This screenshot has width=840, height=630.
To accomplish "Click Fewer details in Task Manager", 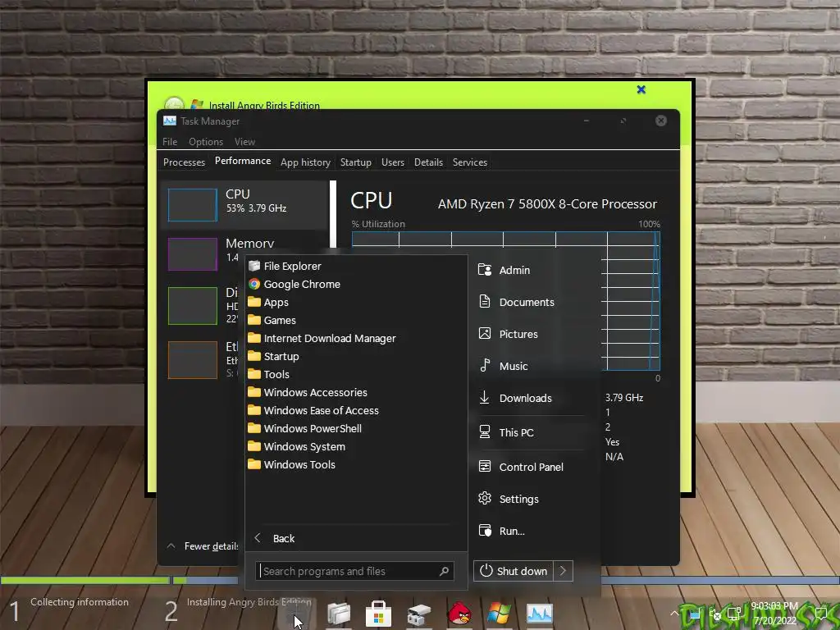I will point(203,546).
